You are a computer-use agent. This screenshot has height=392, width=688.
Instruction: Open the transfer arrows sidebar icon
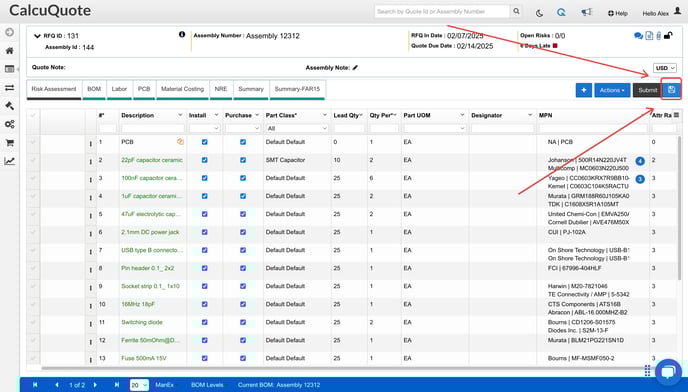tap(9, 88)
